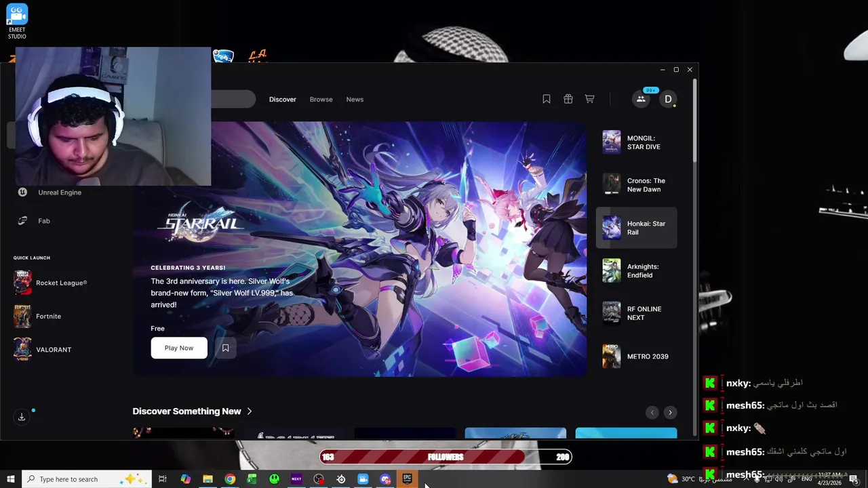Screen dimensions: 868x488
Task: Select 'Honkai: Star Rail' title in list
Action: point(646,228)
